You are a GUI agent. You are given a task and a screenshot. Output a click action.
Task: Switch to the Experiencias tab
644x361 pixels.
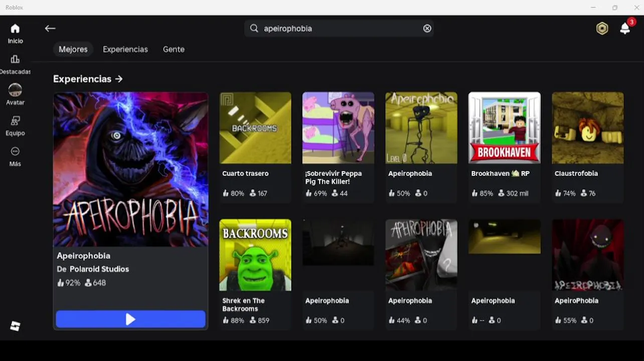pyautogui.click(x=125, y=49)
